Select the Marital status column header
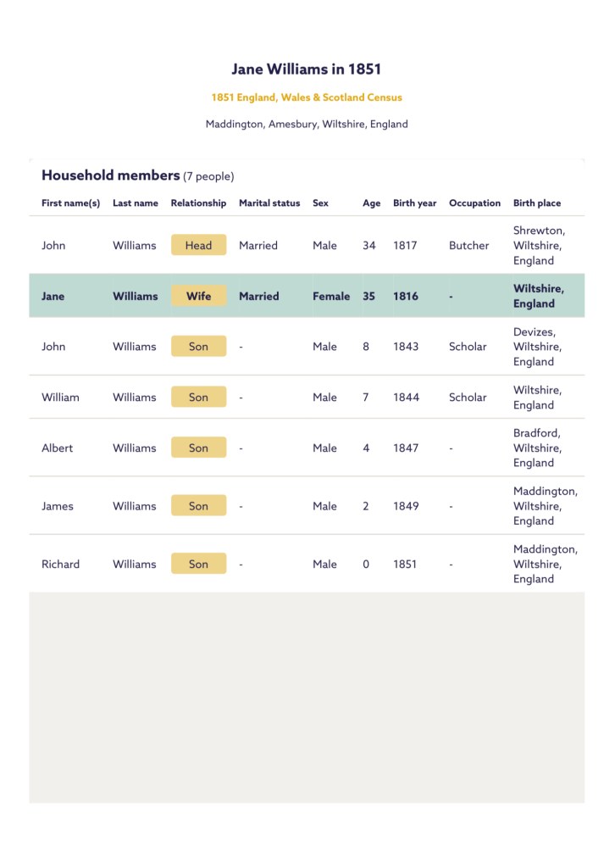 269,203
